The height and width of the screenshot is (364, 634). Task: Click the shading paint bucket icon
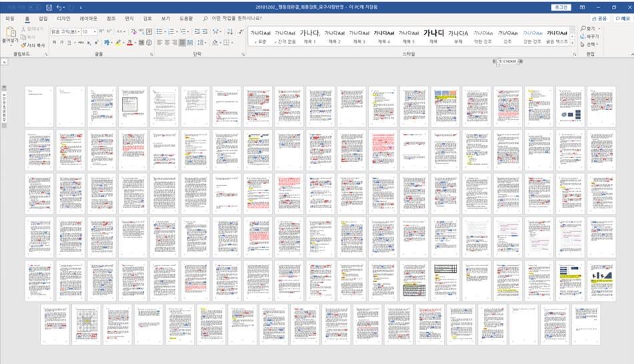[215, 43]
